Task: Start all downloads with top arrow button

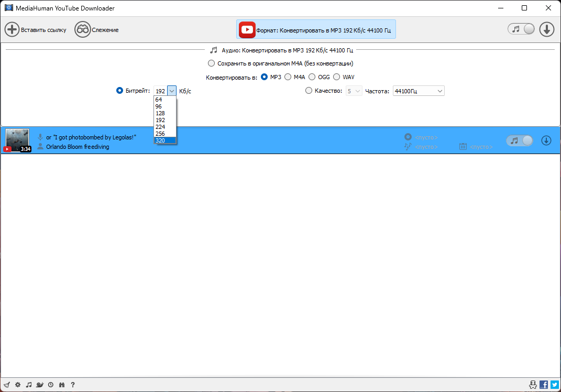Action: click(x=547, y=29)
